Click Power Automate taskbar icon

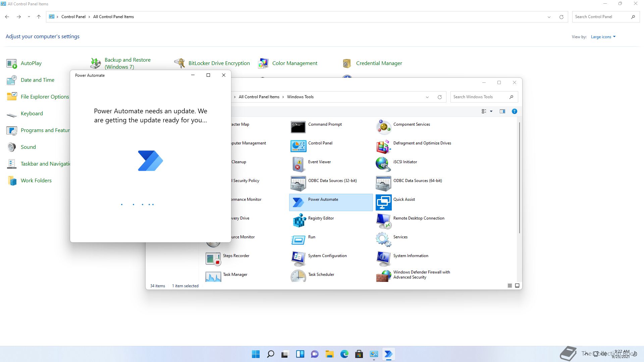point(388,354)
